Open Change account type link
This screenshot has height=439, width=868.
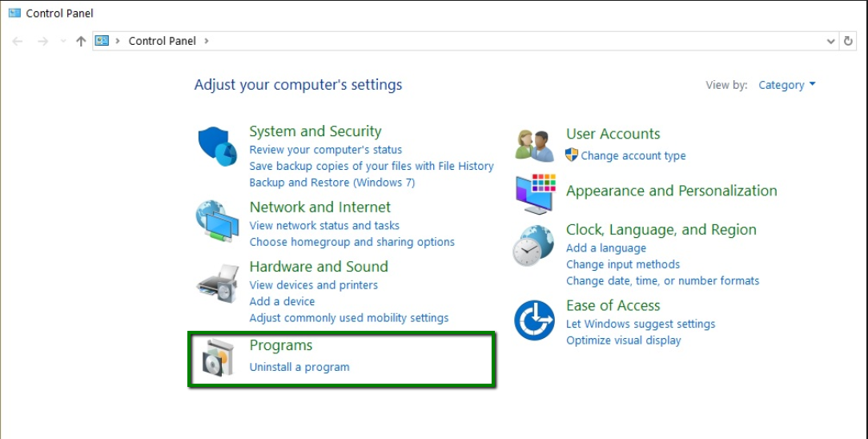(633, 155)
